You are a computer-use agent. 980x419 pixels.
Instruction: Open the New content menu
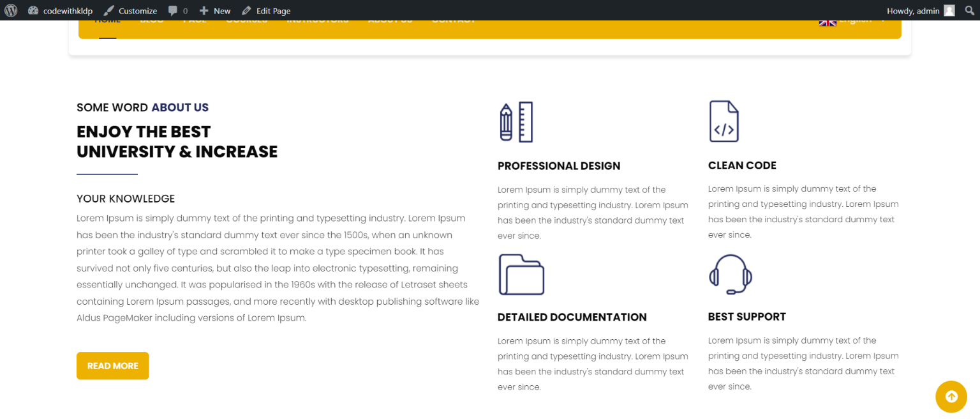point(215,11)
